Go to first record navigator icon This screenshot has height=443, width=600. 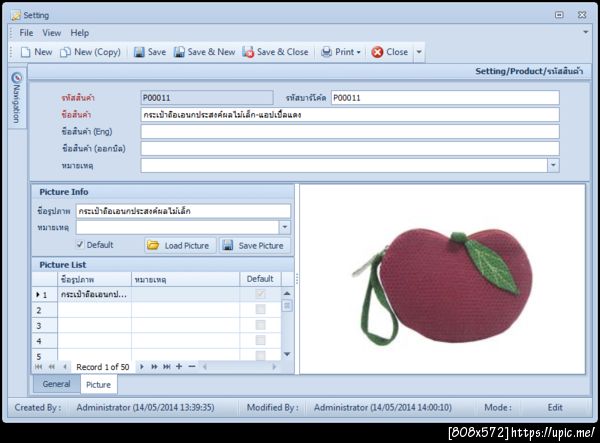click(39, 367)
